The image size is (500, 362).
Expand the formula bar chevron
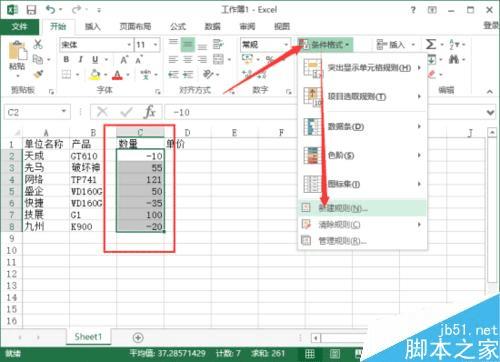click(x=490, y=113)
